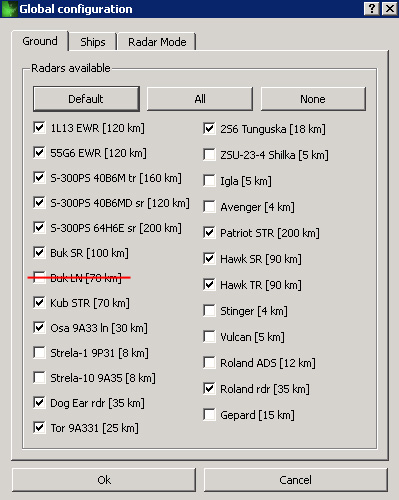Disable Osa 9A33 ln radar
Image resolution: width=399 pixels, height=500 pixels.
click(x=39, y=328)
